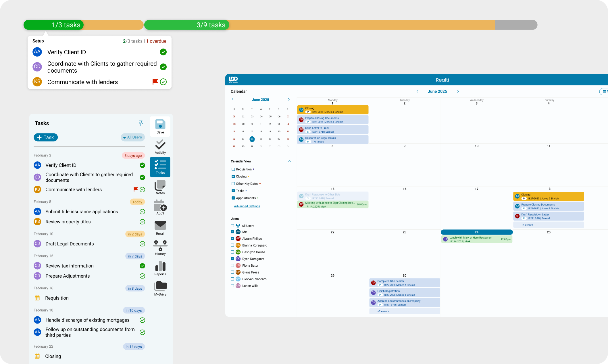Open the All Users filter dropdown
This screenshot has height=364, width=608.
(x=133, y=138)
